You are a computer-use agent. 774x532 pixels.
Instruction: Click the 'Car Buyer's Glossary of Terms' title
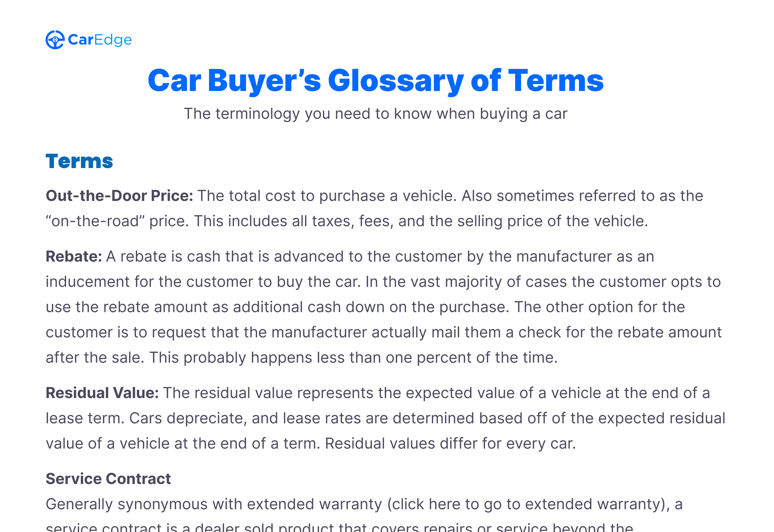[375, 80]
